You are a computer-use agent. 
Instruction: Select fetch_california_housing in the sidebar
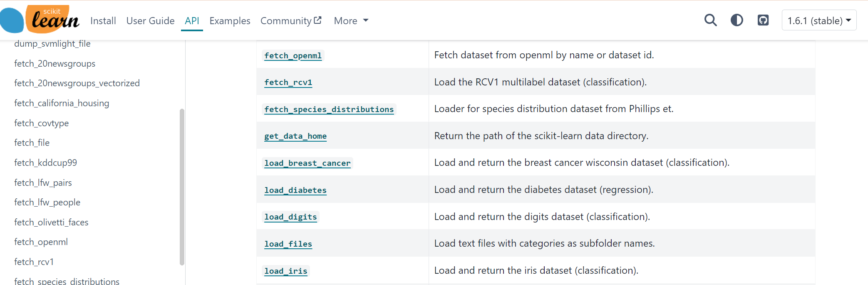(62, 103)
